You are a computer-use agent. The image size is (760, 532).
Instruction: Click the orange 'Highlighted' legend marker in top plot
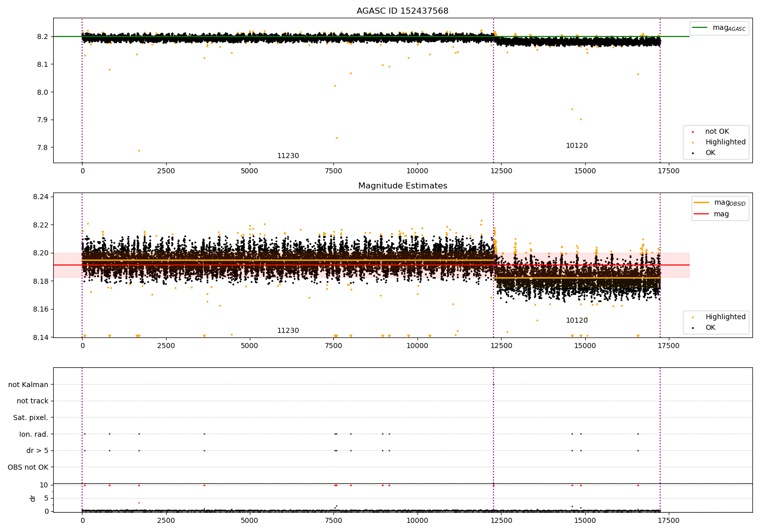coord(693,142)
